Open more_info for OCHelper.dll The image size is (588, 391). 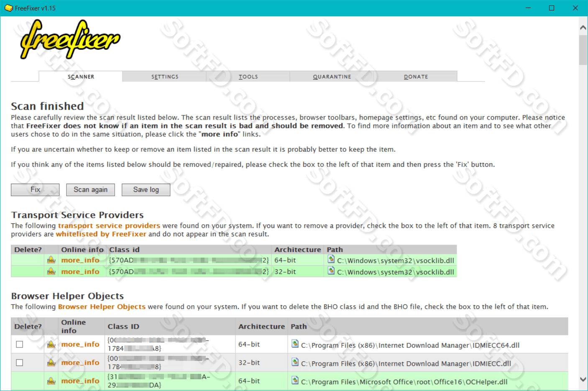coord(80,381)
